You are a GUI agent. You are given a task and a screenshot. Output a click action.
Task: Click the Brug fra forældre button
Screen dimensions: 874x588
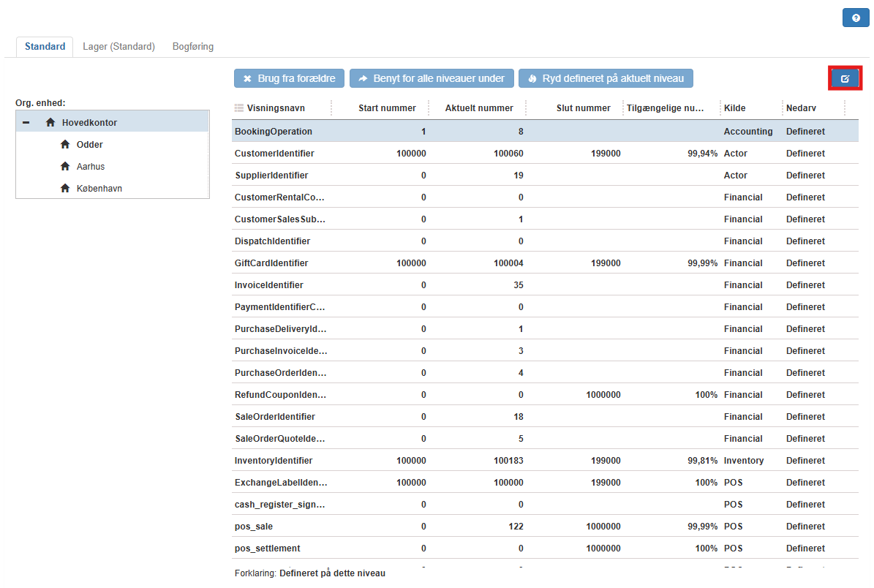pos(290,78)
